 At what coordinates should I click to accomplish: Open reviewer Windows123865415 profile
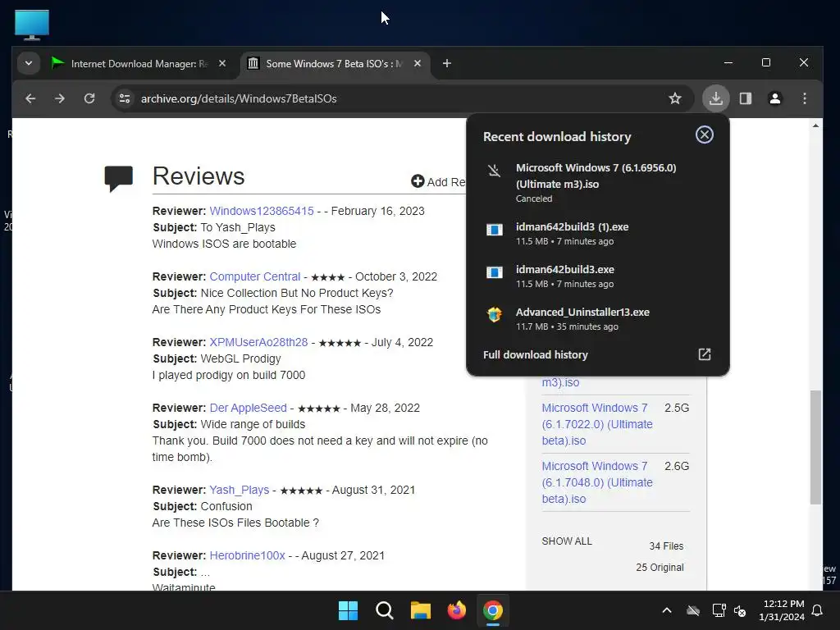[262, 211]
